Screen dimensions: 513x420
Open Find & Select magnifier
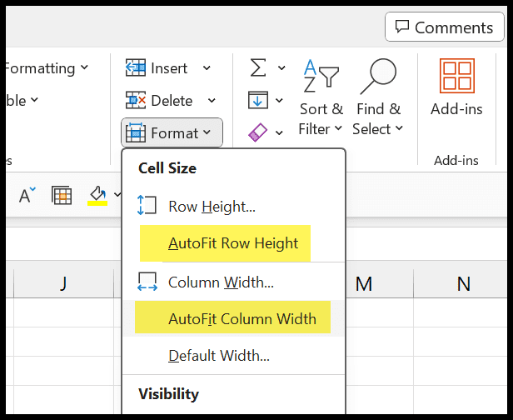[x=378, y=97]
